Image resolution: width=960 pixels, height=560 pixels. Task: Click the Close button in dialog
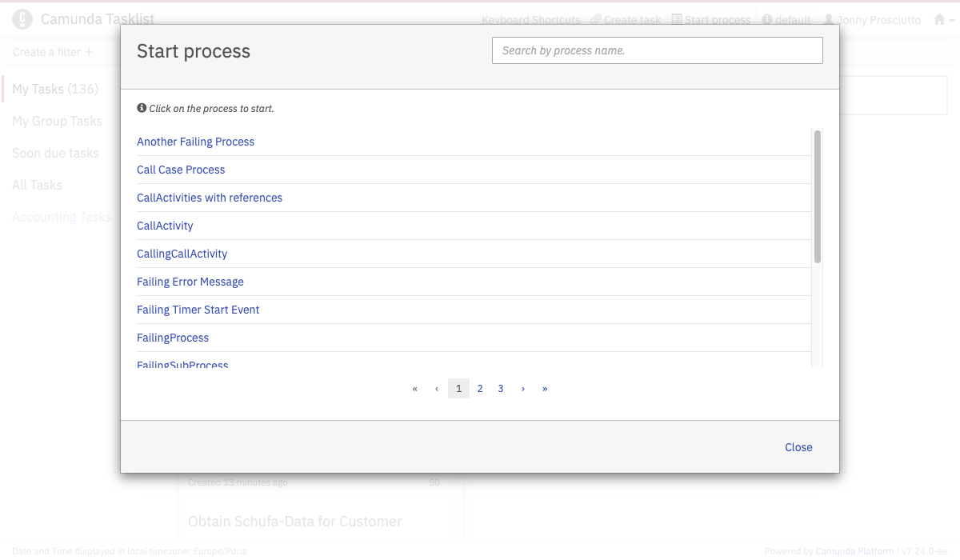[x=798, y=447]
